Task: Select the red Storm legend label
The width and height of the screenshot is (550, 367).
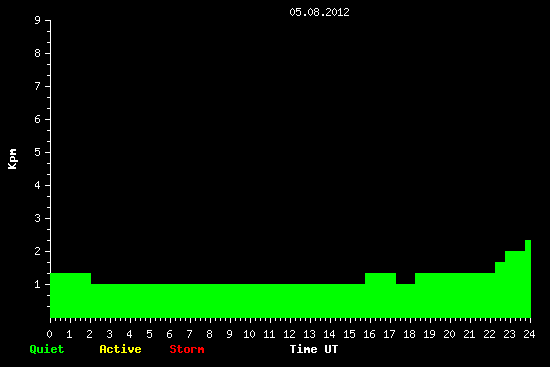Action: [187, 349]
